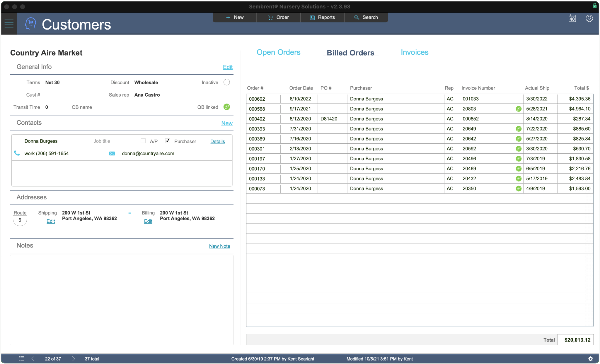Open settings gear in status bar
Image resolution: width=600 pixels, height=364 pixels.
click(x=590, y=358)
